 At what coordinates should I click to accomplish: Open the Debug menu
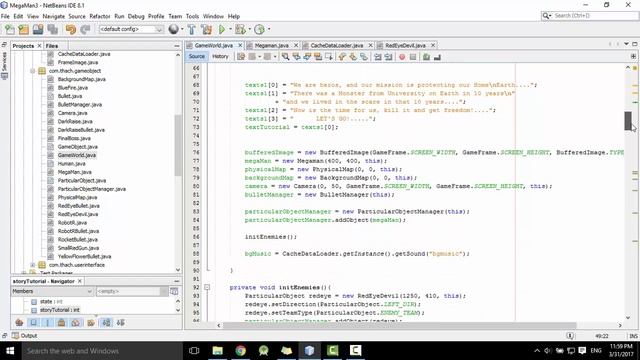(136, 16)
